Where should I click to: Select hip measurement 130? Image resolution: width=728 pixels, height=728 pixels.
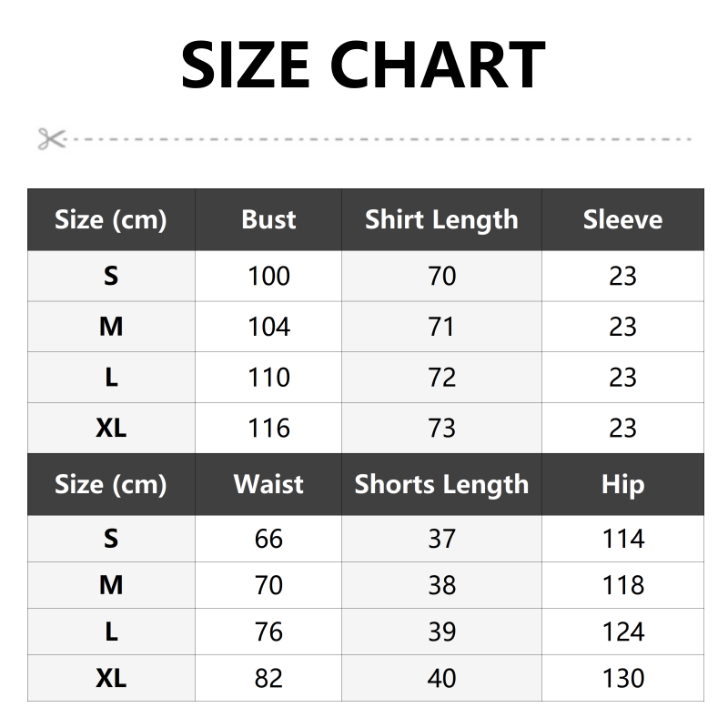point(622,678)
